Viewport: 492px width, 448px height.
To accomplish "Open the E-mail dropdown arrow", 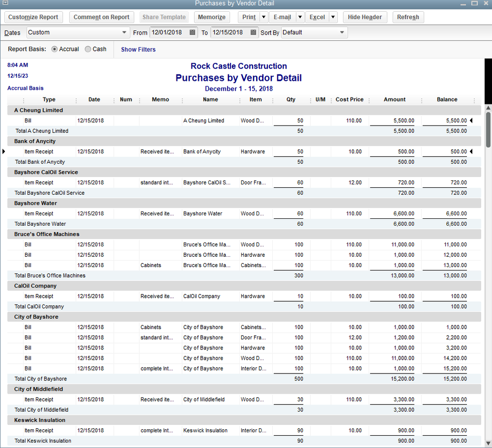I will pos(300,17).
